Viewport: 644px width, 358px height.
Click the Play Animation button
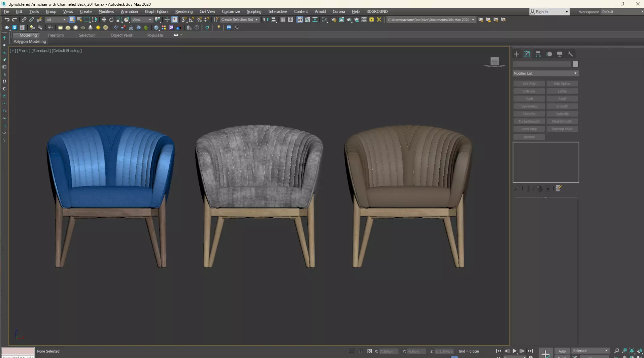point(514,351)
